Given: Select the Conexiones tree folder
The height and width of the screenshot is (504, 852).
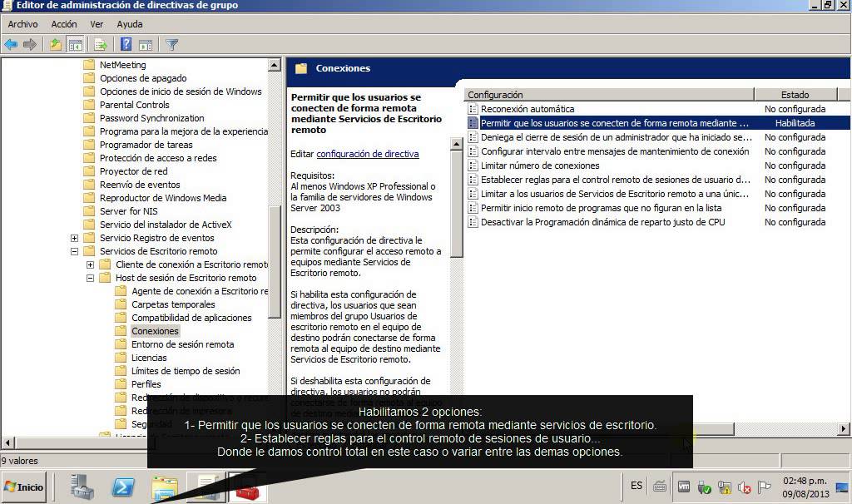Looking at the screenshot, I should [x=155, y=331].
